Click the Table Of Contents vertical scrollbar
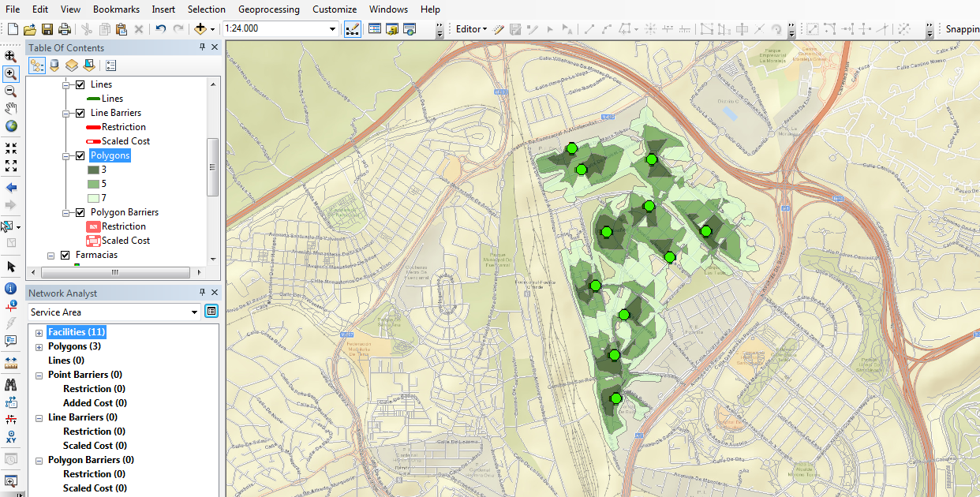Image resolution: width=980 pixels, height=497 pixels. pos(212,166)
